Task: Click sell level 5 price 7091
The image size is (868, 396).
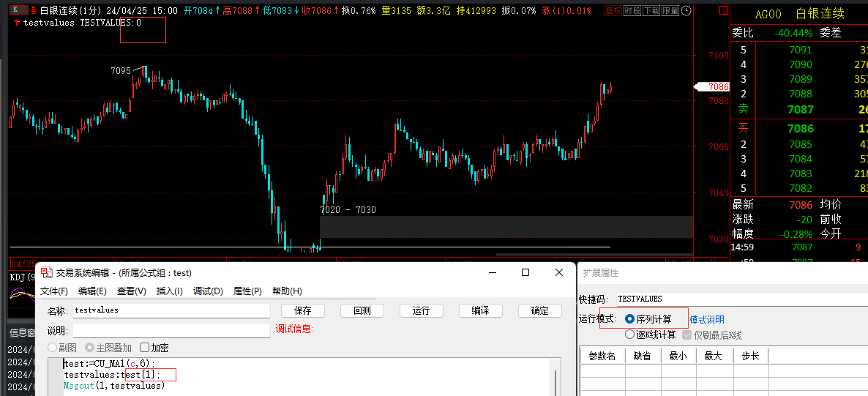Action: (x=800, y=50)
